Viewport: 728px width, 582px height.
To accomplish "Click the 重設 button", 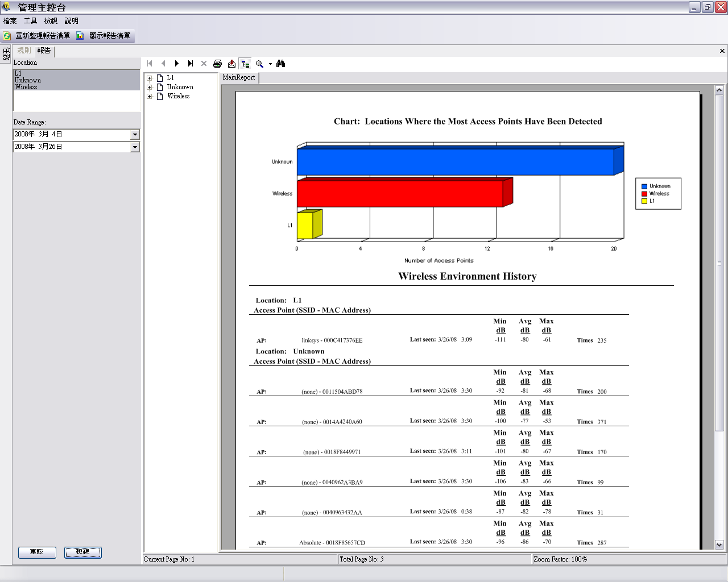I will click(x=37, y=552).
